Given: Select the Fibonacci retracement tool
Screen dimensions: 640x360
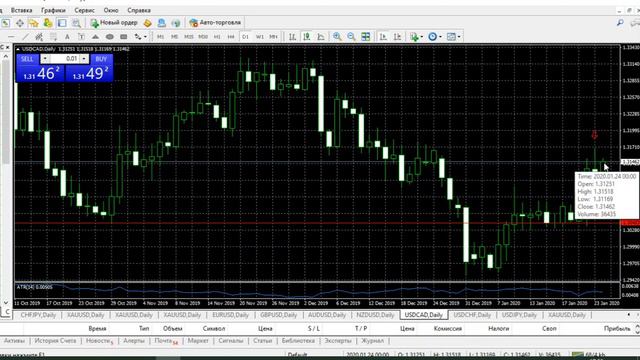Looking at the screenshot, I should pyautogui.click(x=53, y=37).
